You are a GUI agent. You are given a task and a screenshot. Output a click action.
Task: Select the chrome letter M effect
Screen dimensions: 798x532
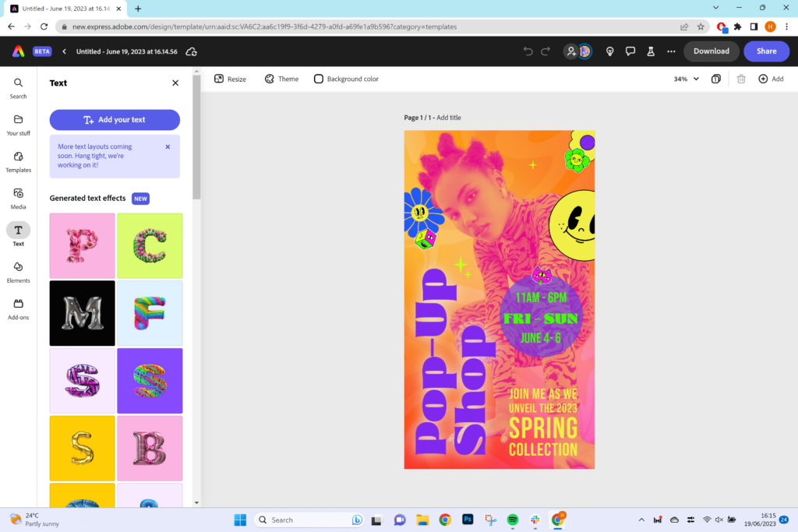coord(83,313)
